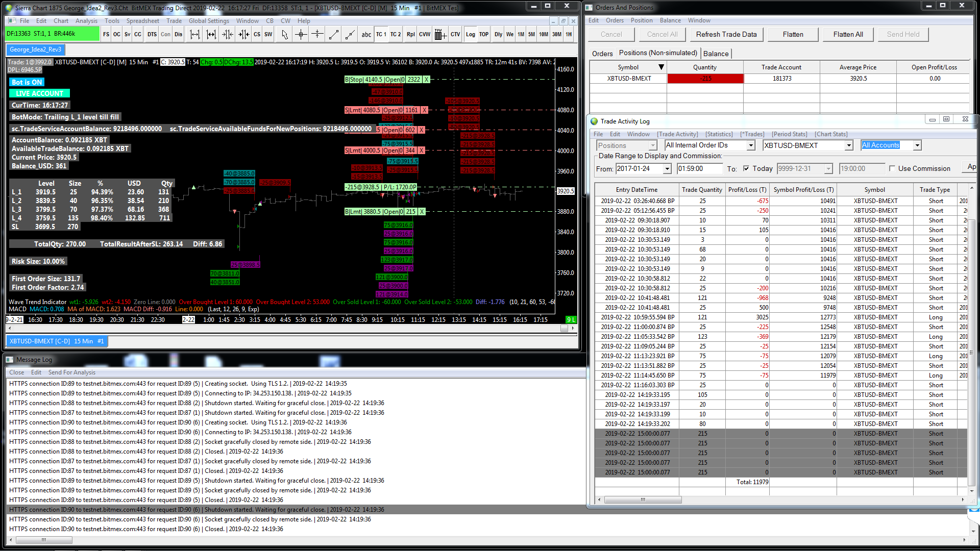Click the Flatten All button
The width and height of the screenshot is (980, 551).
pyautogui.click(x=848, y=34)
